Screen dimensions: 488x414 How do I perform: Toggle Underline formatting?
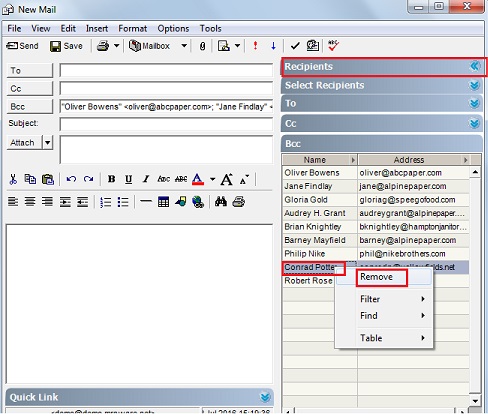(x=128, y=179)
